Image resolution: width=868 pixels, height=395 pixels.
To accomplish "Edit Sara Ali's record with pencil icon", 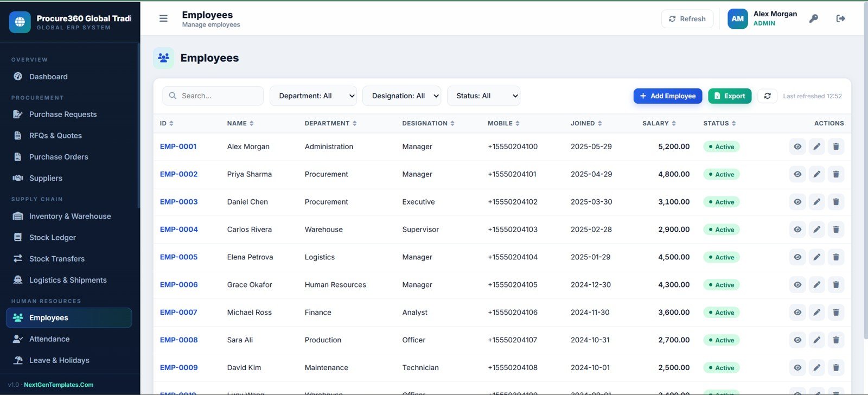I will 816,340.
